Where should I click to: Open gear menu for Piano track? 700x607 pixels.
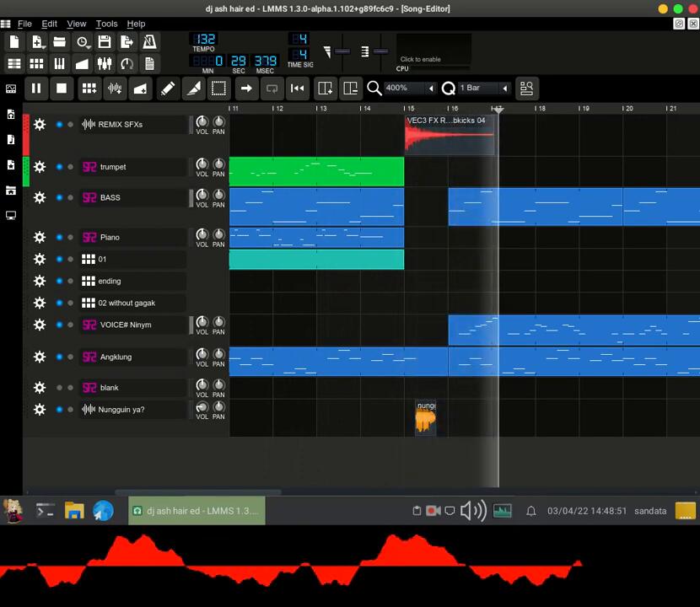click(x=40, y=238)
